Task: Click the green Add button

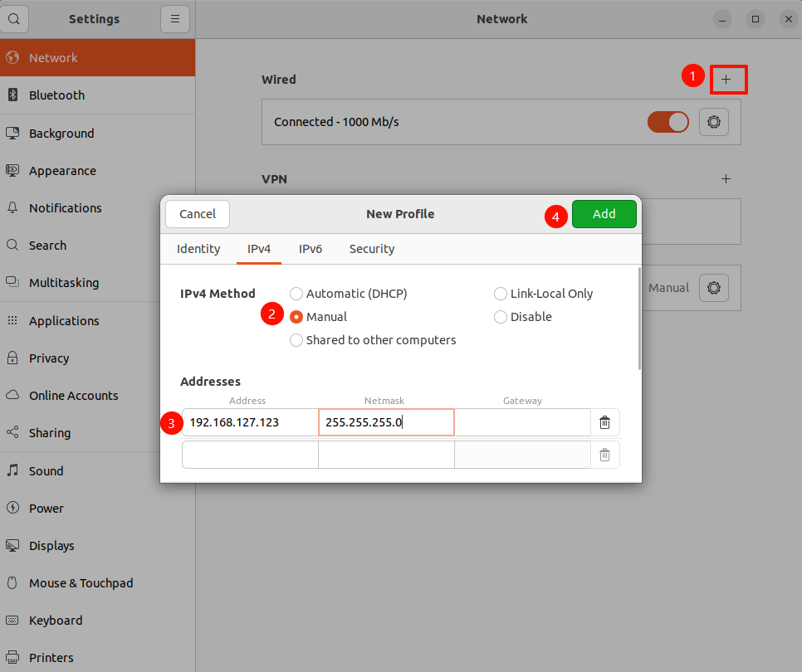Action: pyautogui.click(x=604, y=214)
